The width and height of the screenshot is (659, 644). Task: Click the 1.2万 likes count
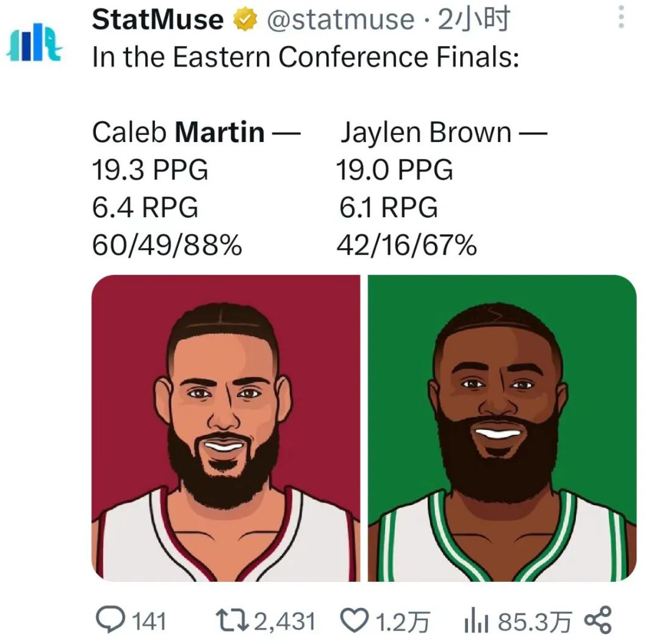(x=400, y=621)
